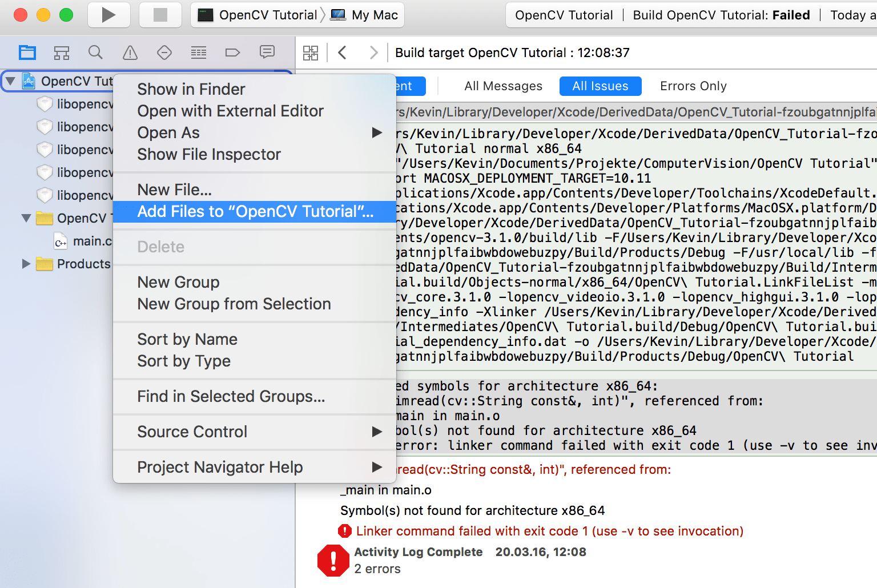Click the grouped log tiles icon above the build log

tap(311, 52)
